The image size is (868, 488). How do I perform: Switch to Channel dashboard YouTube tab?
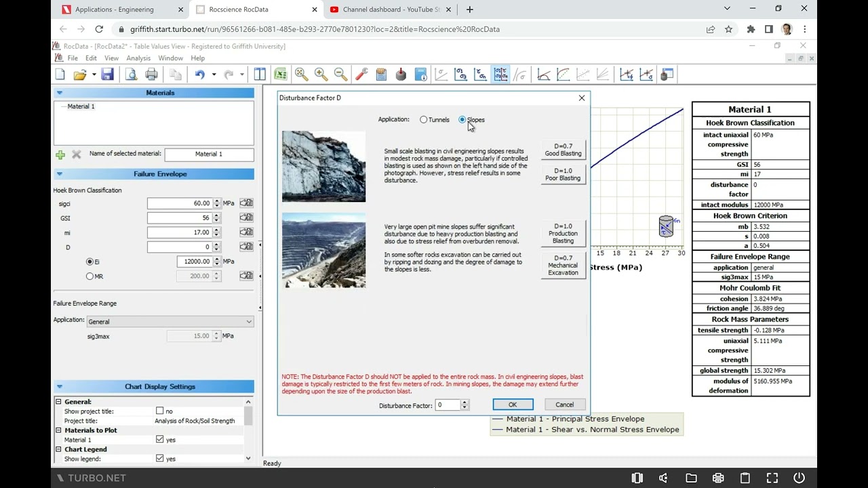coord(391,9)
